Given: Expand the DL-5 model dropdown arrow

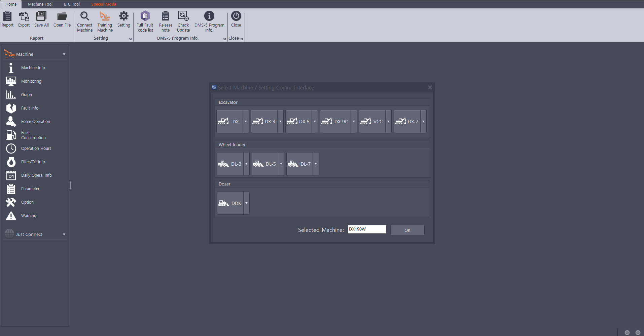Looking at the screenshot, I should tap(281, 164).
